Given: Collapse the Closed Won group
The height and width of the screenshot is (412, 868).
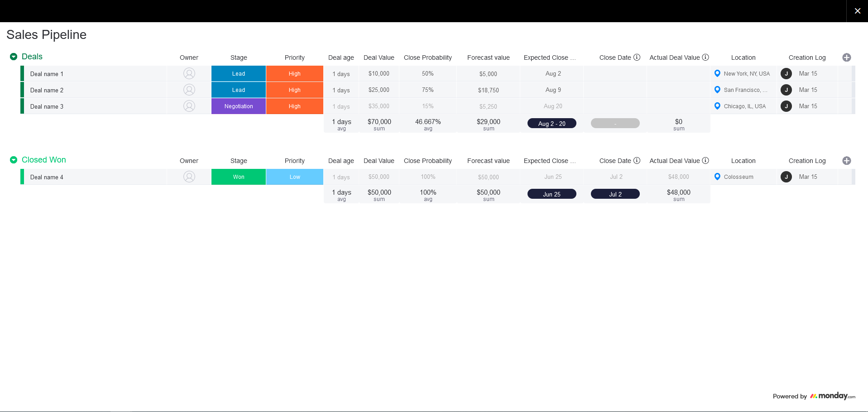Looking at the screenshot, I should pyautogui.click(x=14, y=160).
